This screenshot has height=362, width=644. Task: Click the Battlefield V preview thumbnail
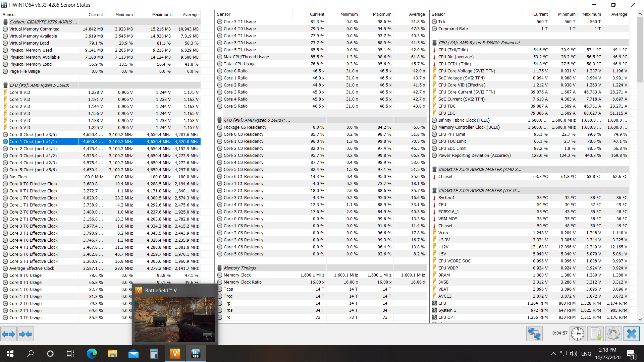(x=175, y=319)
